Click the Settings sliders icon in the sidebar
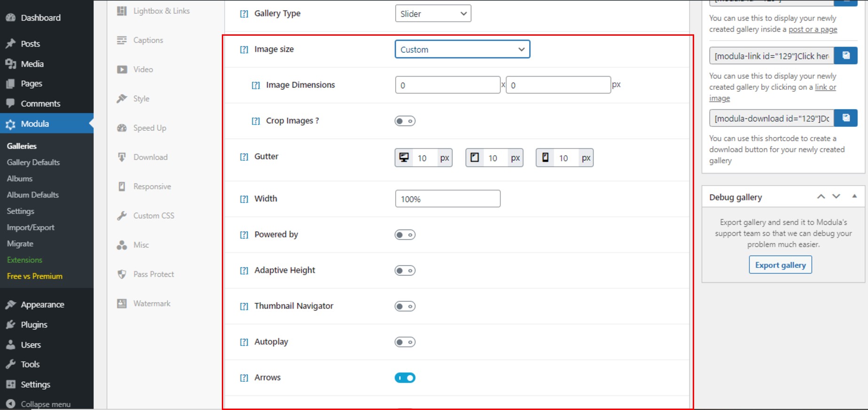 [x=10, y=384]
